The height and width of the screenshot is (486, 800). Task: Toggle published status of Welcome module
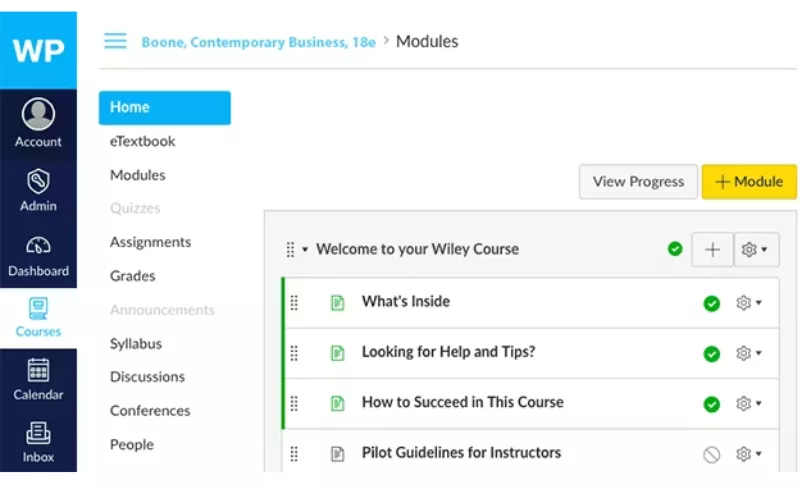click(x=675, y=249)
